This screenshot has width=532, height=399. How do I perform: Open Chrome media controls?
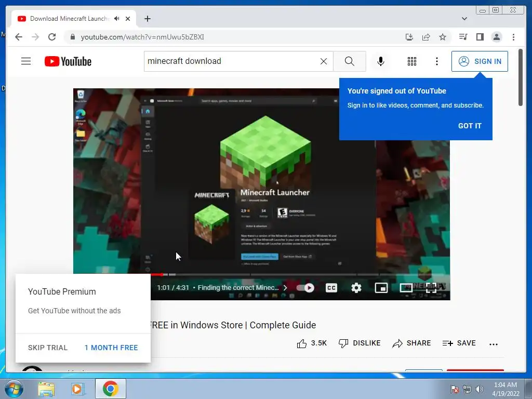pyautogui.click(x=463, y=37)
